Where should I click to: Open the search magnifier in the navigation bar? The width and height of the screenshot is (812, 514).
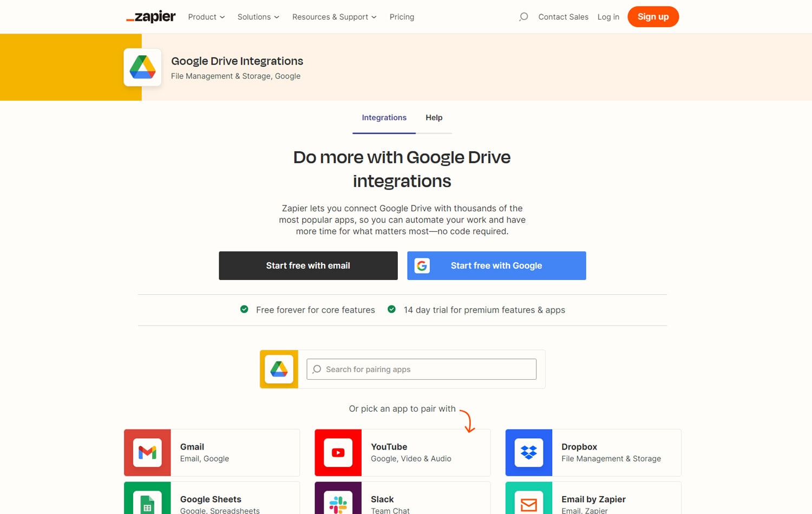[x=523, y=17]
